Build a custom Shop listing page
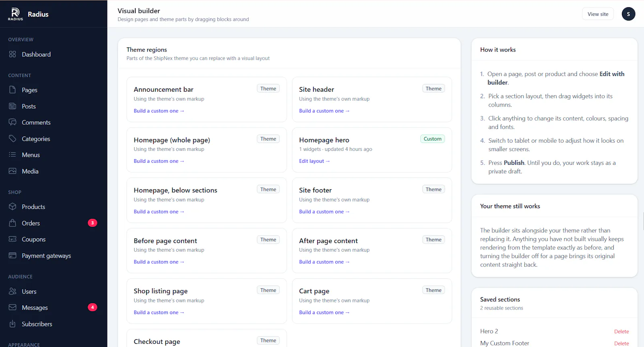 (159, 312)
